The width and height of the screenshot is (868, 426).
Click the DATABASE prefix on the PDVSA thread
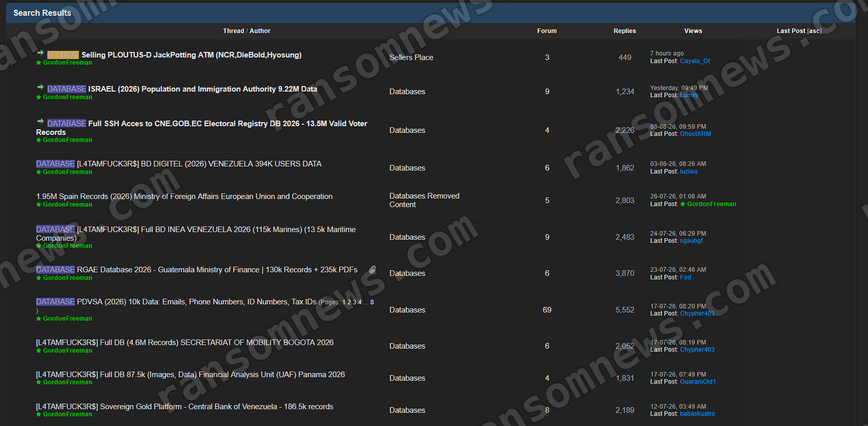pyautogui.click(x=55, y=302)
